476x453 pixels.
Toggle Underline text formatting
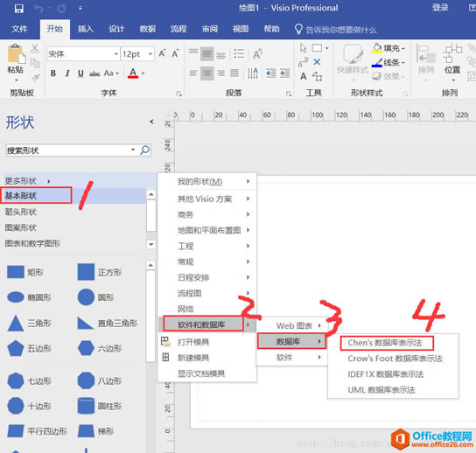pyautogui.click(x=80, y=73)
